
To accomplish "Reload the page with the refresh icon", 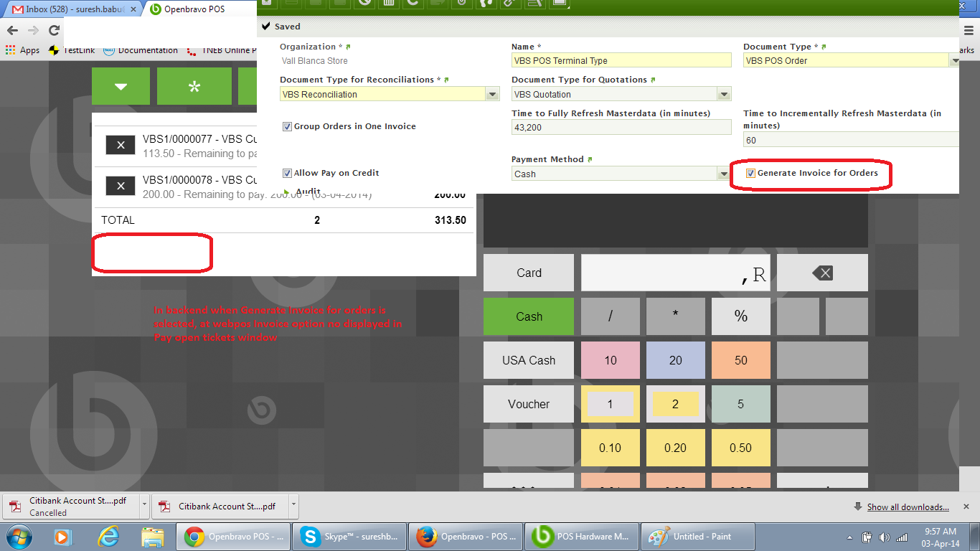I will click(x=54, y=30).
